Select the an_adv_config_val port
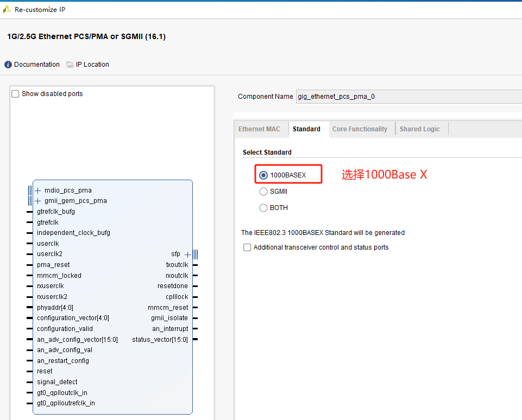522x420 pixels. pyautogui.click(x=65, y=350)
